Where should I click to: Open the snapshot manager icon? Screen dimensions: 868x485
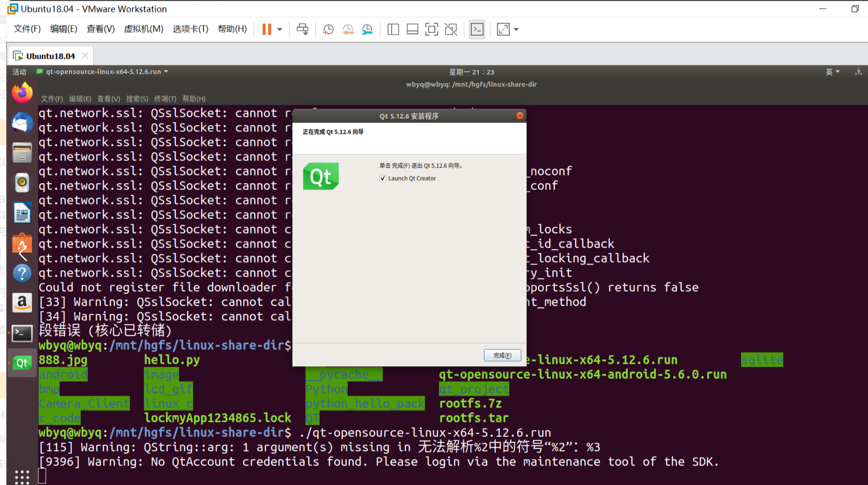(367, 29)
